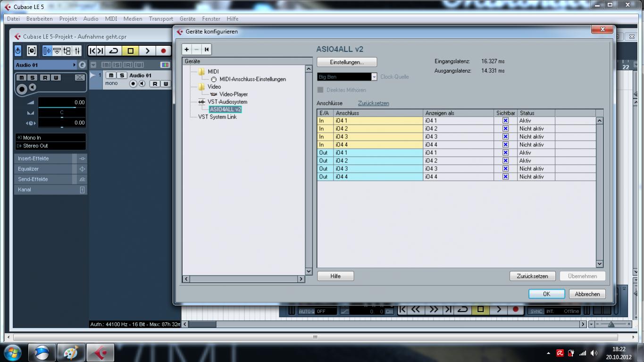Viewport: 644px width, 362px height.
Task: Add a device with the plus button
Action: coord(187,49)
